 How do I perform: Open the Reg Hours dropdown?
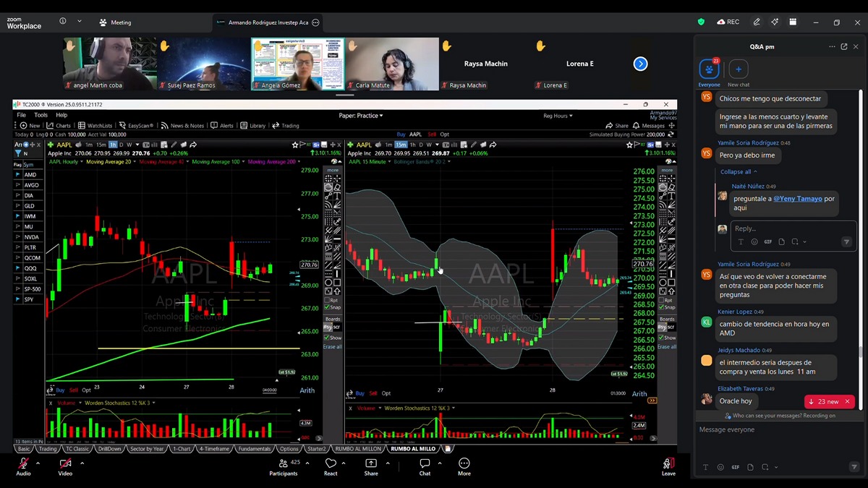click(x=558, y=116)
